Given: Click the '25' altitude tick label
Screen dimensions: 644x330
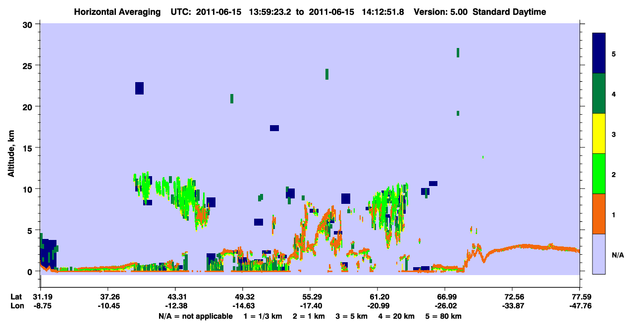Looking at the screenshot, I should (x=29, y=65).
